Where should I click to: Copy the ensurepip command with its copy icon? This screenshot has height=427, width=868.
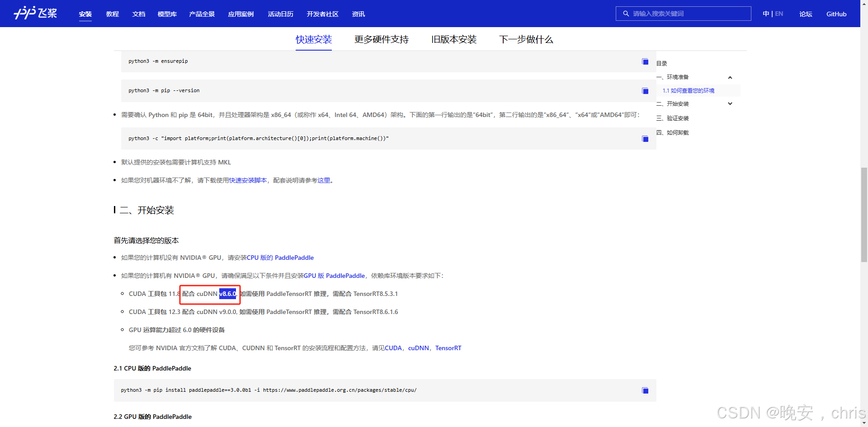tap(644, 62)
